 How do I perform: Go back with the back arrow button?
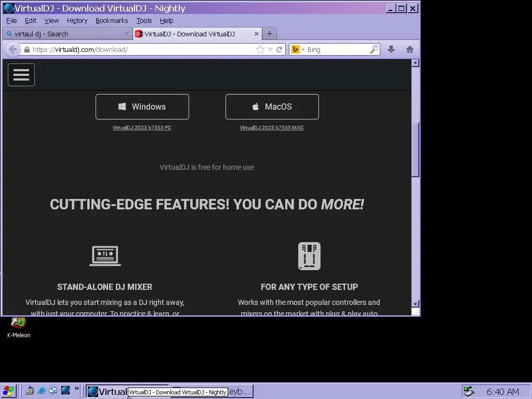13,49
